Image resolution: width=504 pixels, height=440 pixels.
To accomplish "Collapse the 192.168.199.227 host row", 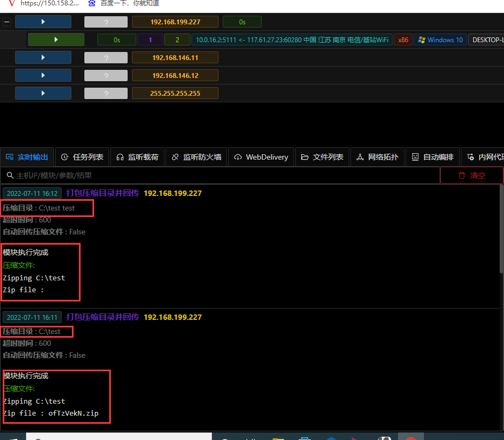I will [6, 22].
